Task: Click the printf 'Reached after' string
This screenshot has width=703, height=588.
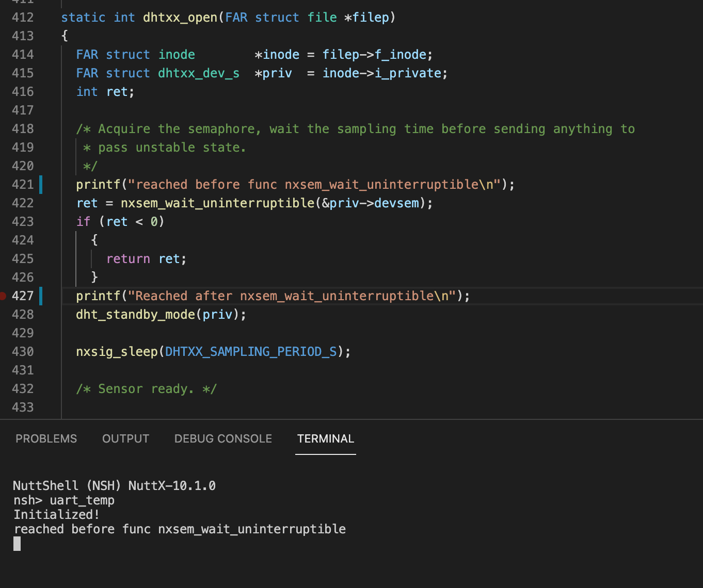Action: 292,296
